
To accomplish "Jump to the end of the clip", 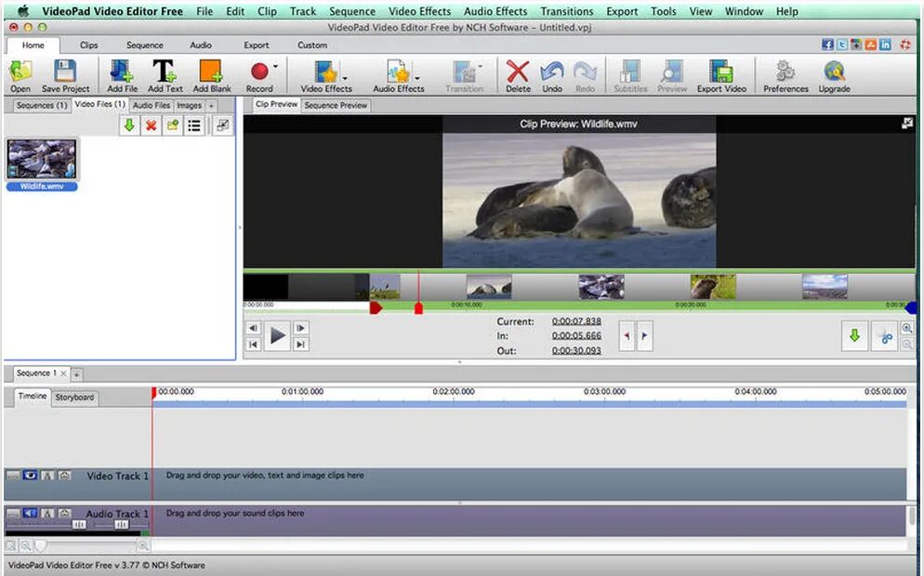I will pyautogui.click(x=300, y=345).
